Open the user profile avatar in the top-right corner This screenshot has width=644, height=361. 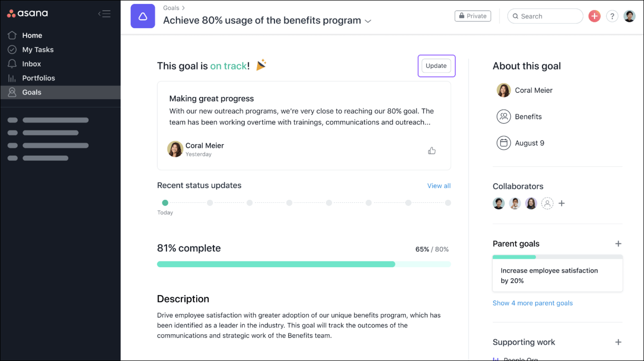(x=629, y=16)
